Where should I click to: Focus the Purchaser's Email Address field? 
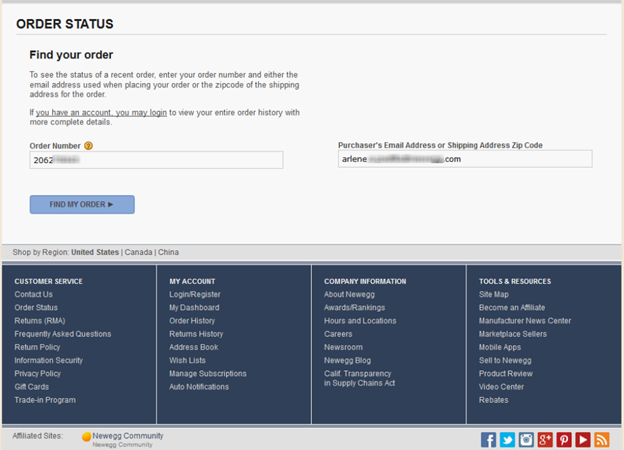click(x=465, y=159)
